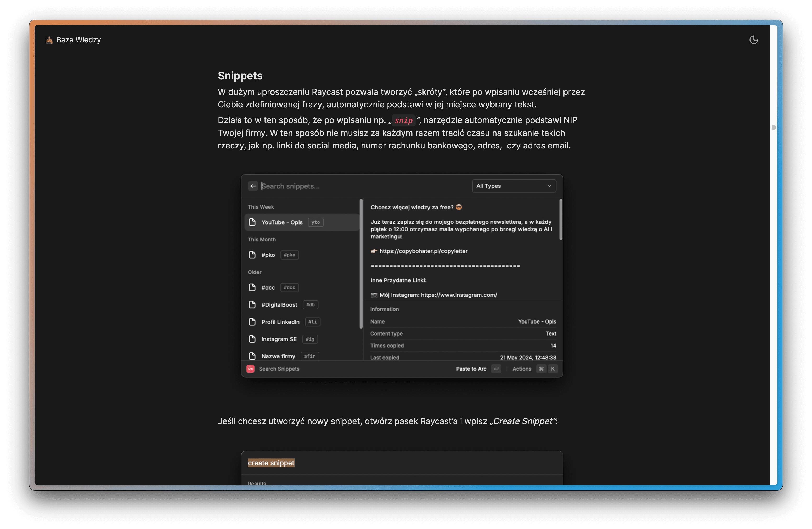The width and height of the screenshot is (812, 529).
Task: Toggle dark mode with the moon icon
Action: (753, 40)
